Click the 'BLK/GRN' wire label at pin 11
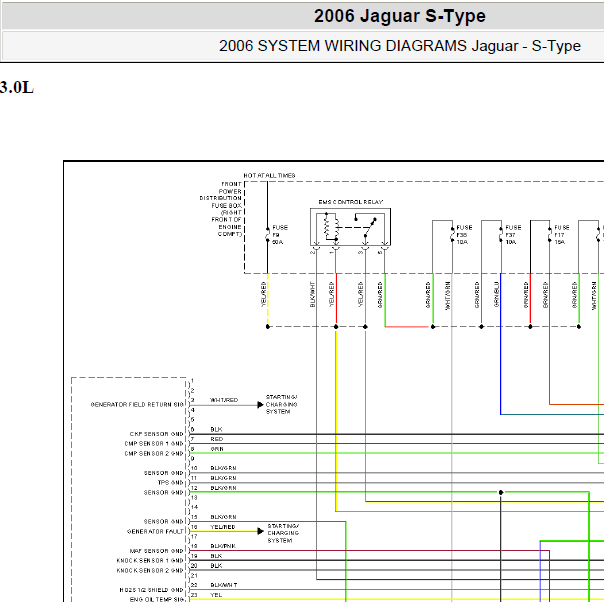Viewport: 604px width, 602px height. 223,478
